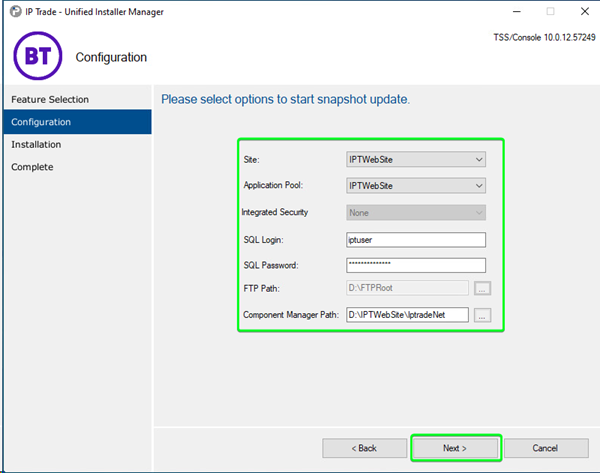Open the Application Pool dropdown
This screenshot has width=600, height=473.
pos(416,186)
